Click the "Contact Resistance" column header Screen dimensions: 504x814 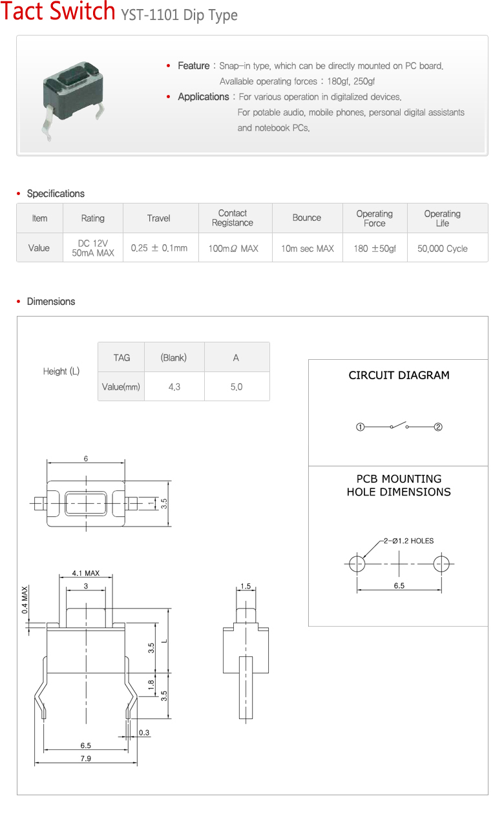tap(233, 218)
